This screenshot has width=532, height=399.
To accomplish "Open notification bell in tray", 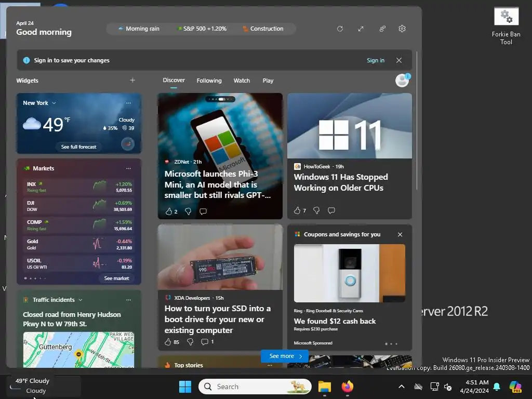I will [x=497, y=387].
